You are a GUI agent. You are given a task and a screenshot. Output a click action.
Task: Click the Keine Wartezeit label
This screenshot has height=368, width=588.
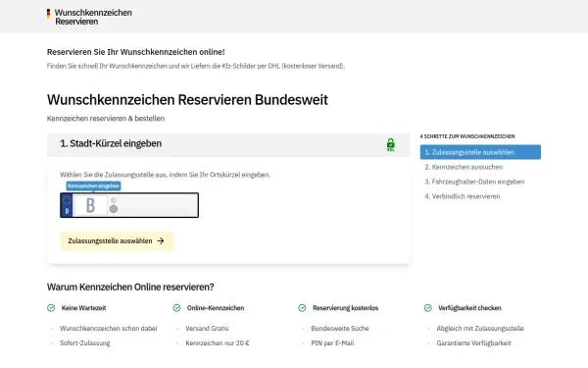click(83, 308)
